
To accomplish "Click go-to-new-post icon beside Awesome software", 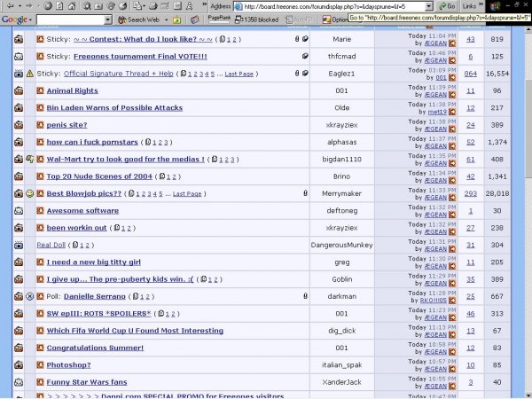I will (40, 210).
